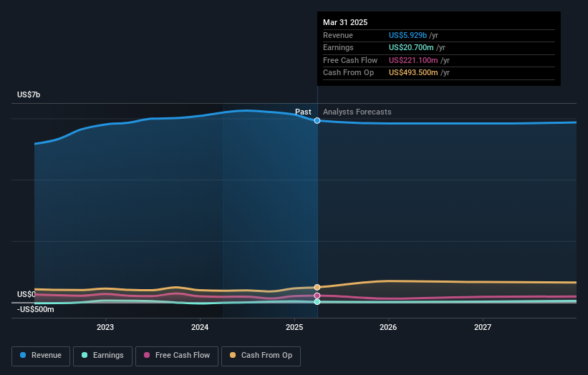Click the Earnings value US$20.700m in tooltip
Viewport: 588px width, 375px height.
pos(411,47)
